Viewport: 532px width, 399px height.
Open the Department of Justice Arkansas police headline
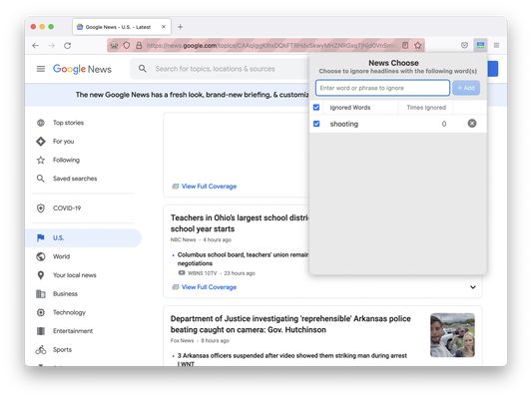(290, 324)
